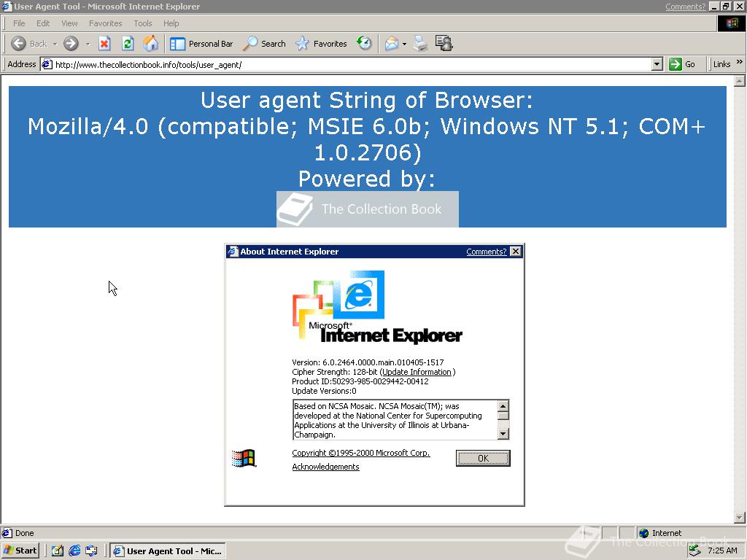Open the Help menu

pos(171,23)
